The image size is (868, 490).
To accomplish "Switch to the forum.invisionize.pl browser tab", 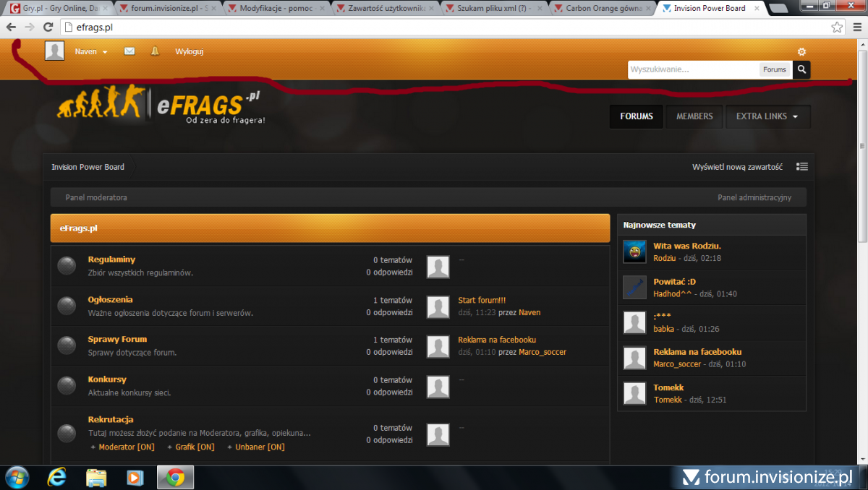I will coord(169,9).
